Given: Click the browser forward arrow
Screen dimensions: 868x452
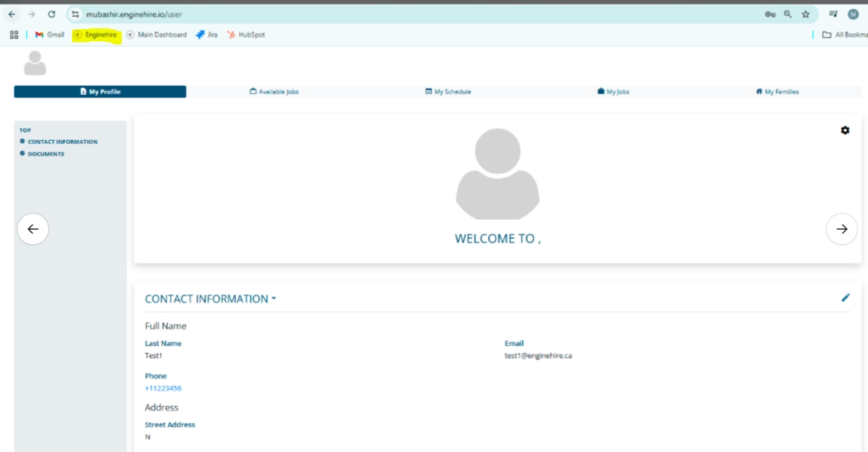Looking at the screenshot, I should tap(31, 15).
